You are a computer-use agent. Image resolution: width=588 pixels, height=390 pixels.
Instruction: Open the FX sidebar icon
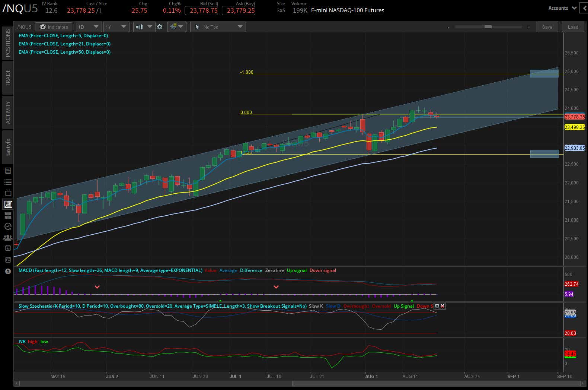[x=8, y=260]
